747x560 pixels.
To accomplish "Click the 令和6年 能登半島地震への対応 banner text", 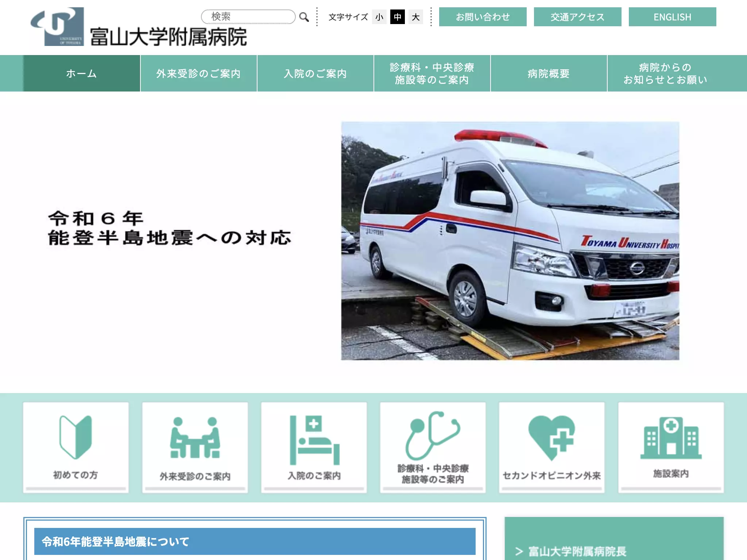I will pos(170,228).
